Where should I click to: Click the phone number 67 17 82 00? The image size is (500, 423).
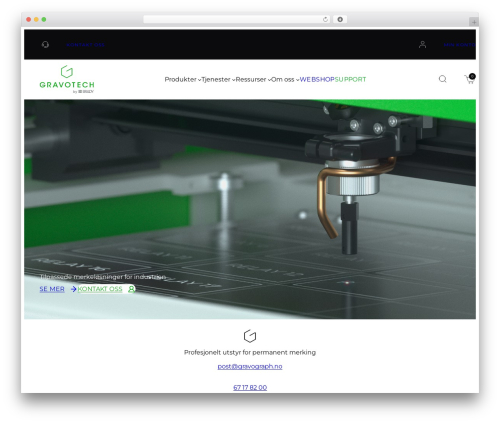pyautogui.click(x=250, y=387)
